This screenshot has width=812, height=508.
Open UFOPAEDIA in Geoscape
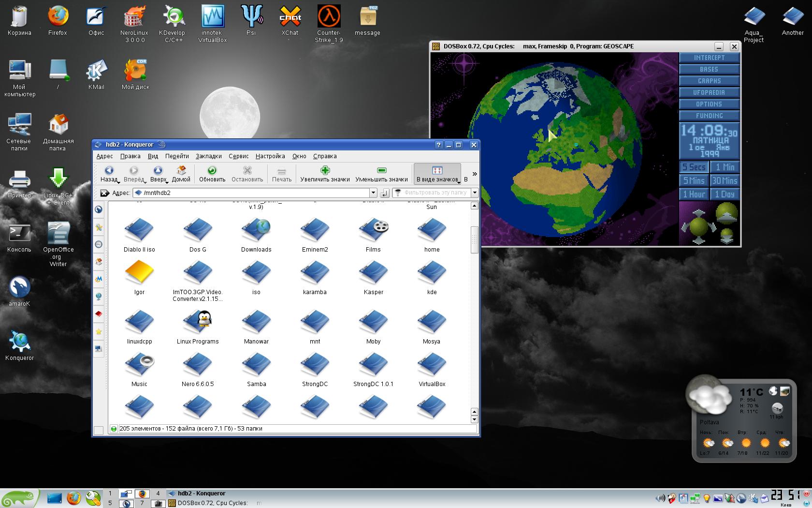coord(709,92)
